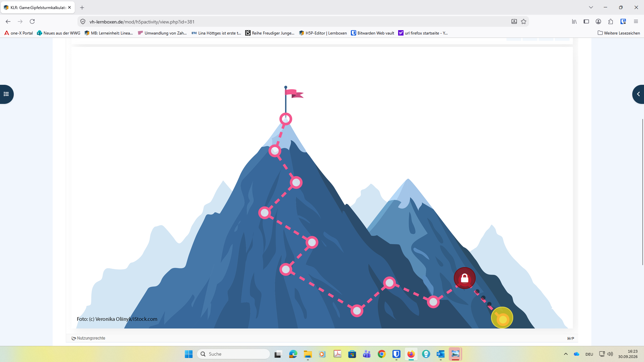List all tabs dropdown arrow
644x362 pixels.
591,7
